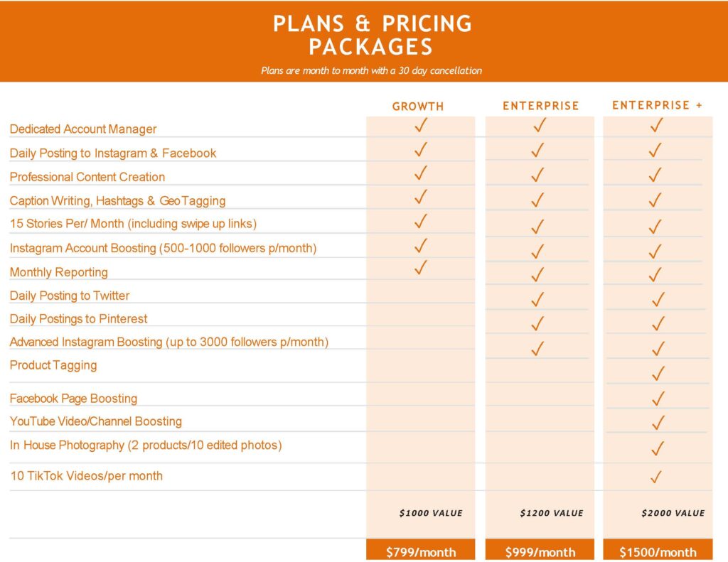This screenshot has width=728, height=562.
Task: Click the GROWTH plan column header
Action: point(418,107)
